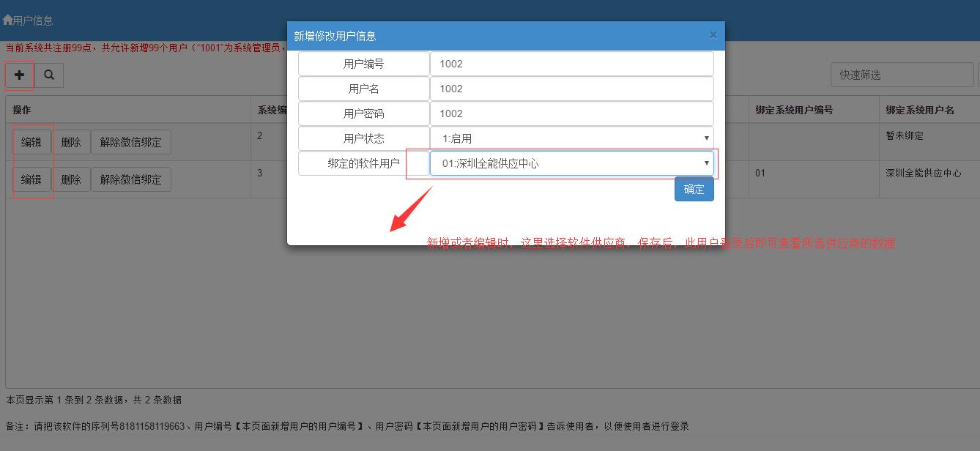980x451 pixels.
Task: Expand the 用户状态 dropdown
Action: (x=571, y=138)
